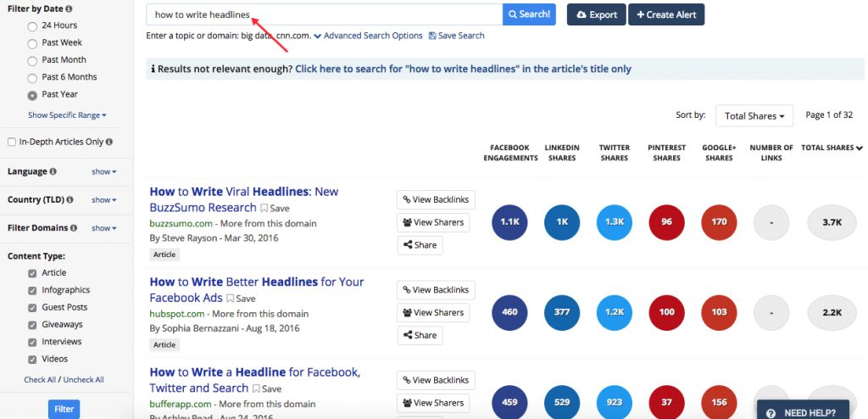Screen dimensions: 868x419
Task: Click the blue Filter button
Action: click(64, 409)
